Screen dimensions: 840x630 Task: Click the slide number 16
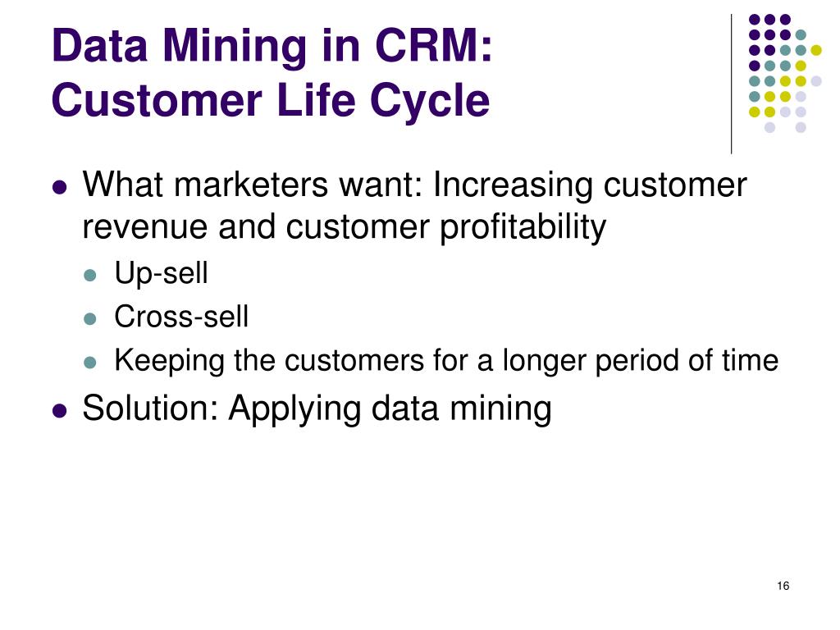(783, 586)
